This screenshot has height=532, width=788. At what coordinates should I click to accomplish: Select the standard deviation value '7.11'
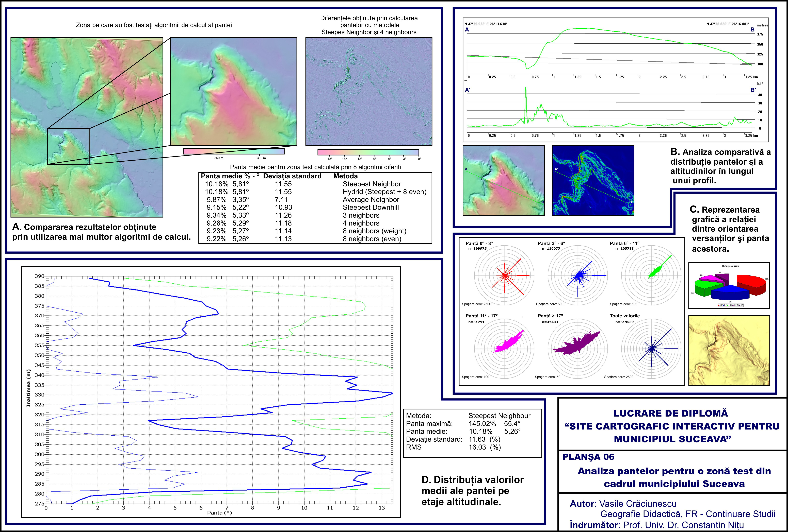[281, 200]
